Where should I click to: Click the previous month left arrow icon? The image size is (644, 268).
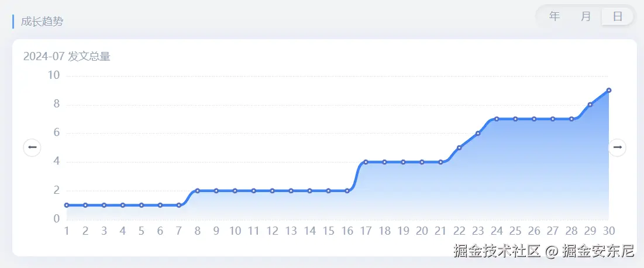32,148
